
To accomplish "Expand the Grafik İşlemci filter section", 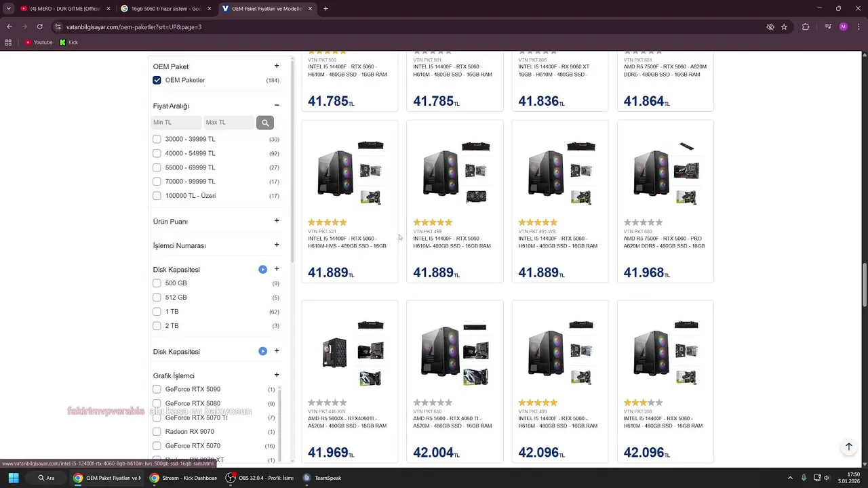I will click(x=277, y=374).
